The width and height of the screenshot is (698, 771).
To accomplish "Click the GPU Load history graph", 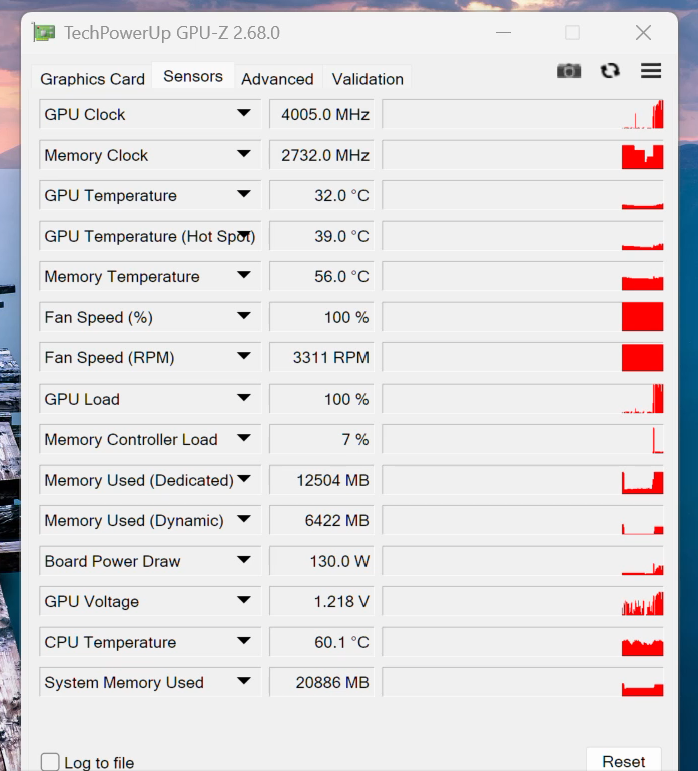I will [x=523, y=399].
